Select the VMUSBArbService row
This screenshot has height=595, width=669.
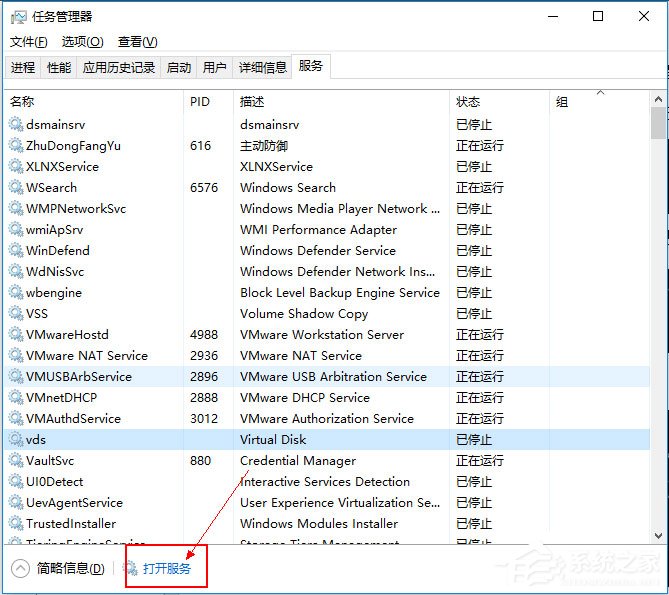point(70,377)
